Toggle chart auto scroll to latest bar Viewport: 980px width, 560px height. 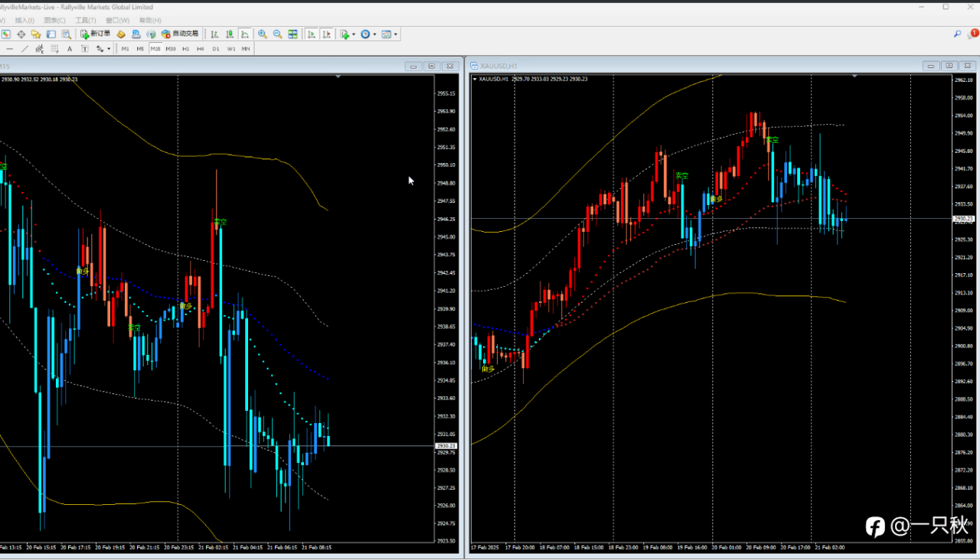312,34
